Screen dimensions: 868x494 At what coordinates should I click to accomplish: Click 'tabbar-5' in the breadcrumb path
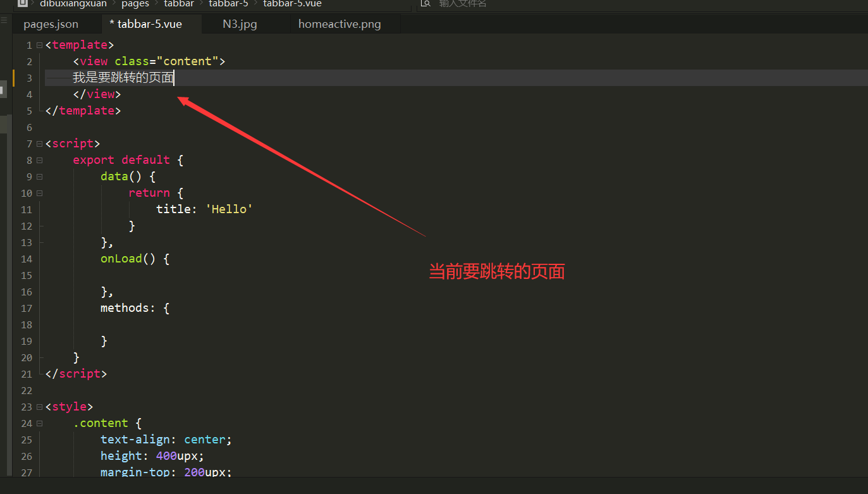click(x=228, y=4)
